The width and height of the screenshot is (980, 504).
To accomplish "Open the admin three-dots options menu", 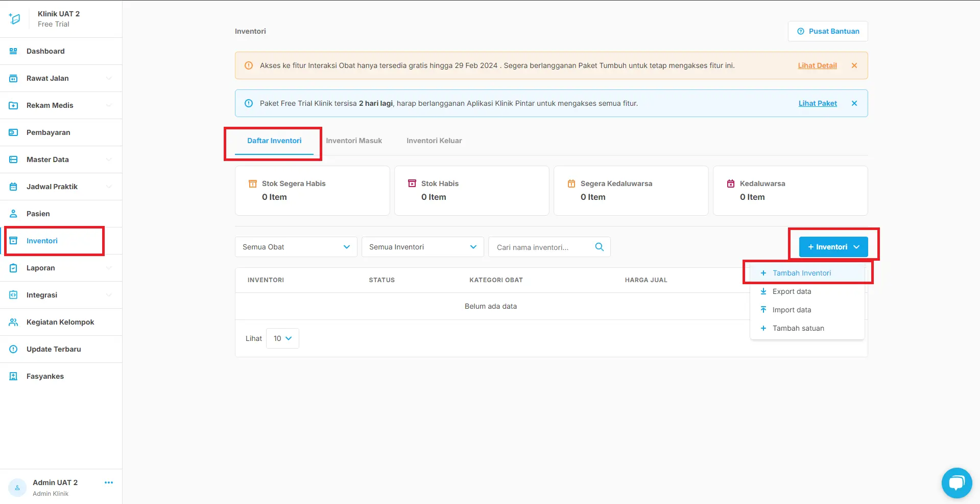I will point(109,483).
